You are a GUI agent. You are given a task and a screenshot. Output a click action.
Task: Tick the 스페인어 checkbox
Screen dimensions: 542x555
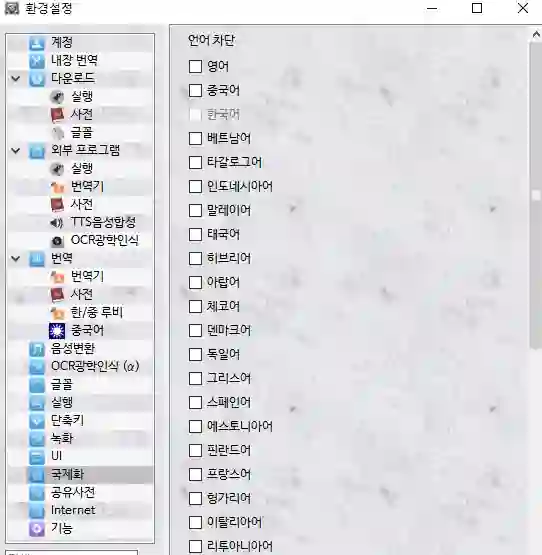195,402
